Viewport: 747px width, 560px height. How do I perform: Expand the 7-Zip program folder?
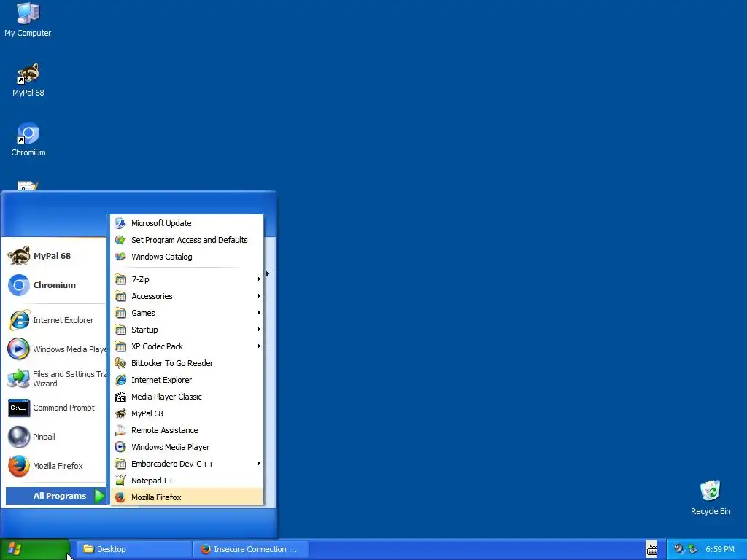[x=187, y=279]
